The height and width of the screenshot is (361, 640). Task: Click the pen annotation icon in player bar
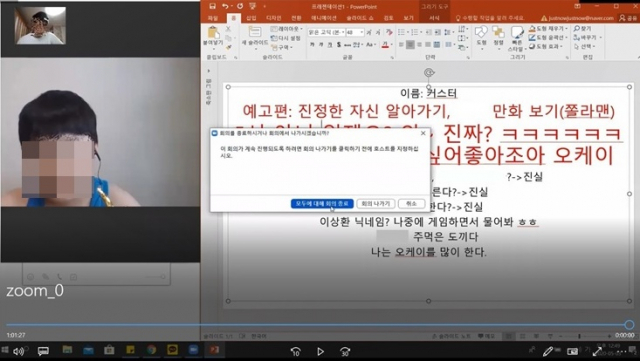point(548,351)
